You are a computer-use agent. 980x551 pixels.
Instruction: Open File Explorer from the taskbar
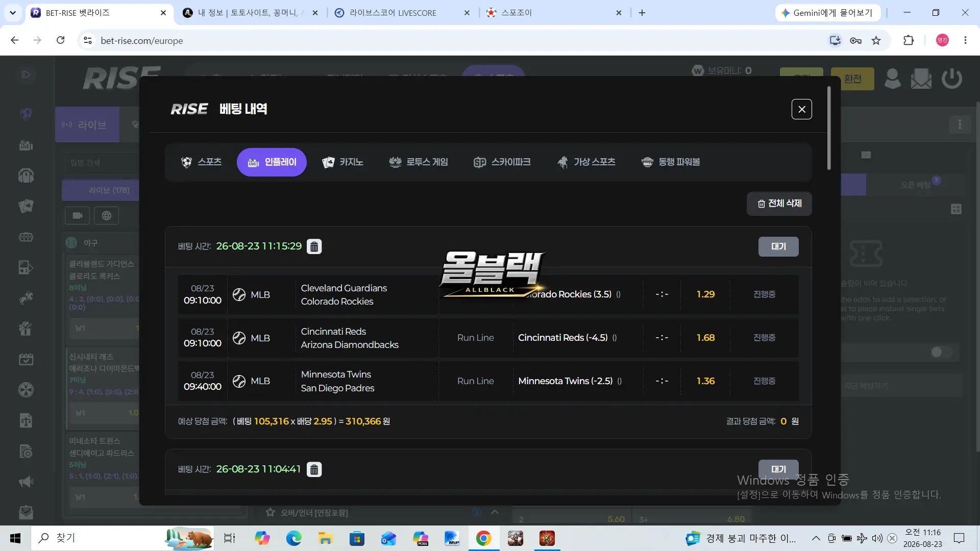tap(325, 538)
